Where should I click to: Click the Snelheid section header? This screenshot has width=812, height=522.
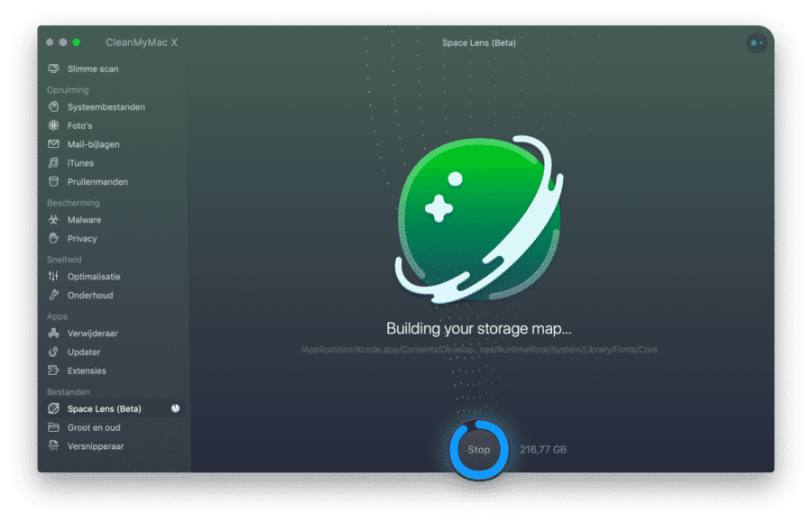point(64,260)
